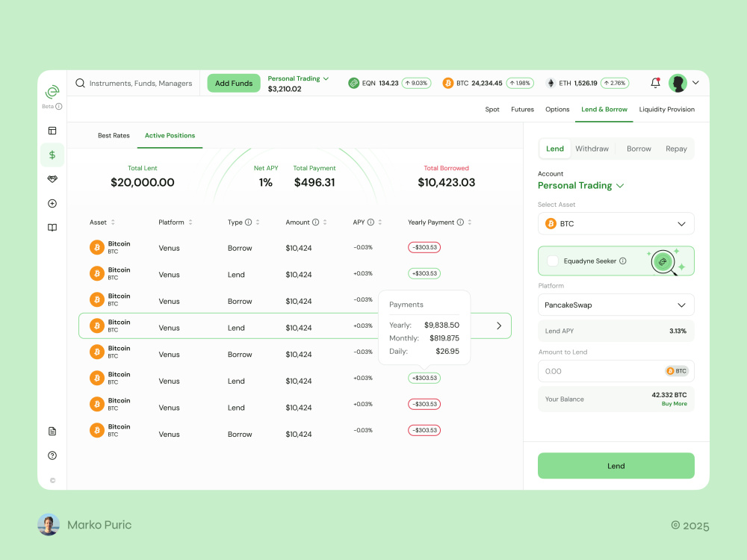Click the $20,000.00 Total Lent value

(x=143, y=182)
